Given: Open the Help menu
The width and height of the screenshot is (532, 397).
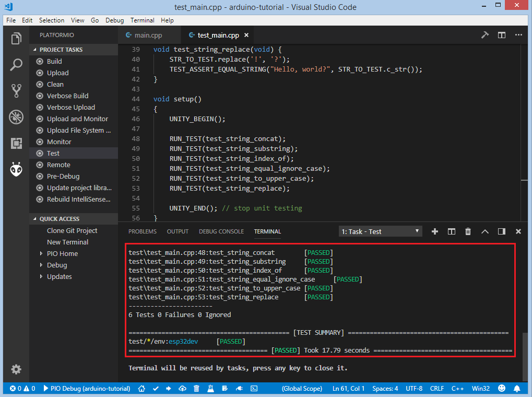Looking at the screenshot, I should tap(167, 20).
